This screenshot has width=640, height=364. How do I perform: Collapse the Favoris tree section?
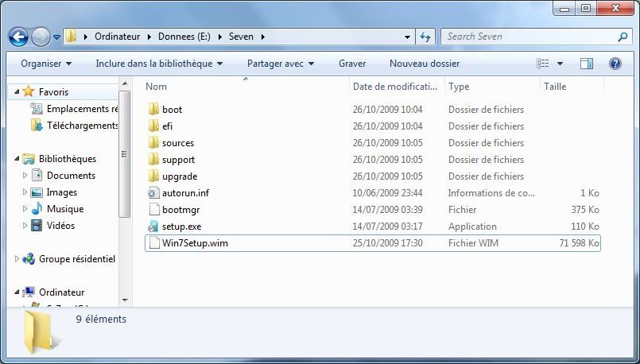(x=17, y=92)
